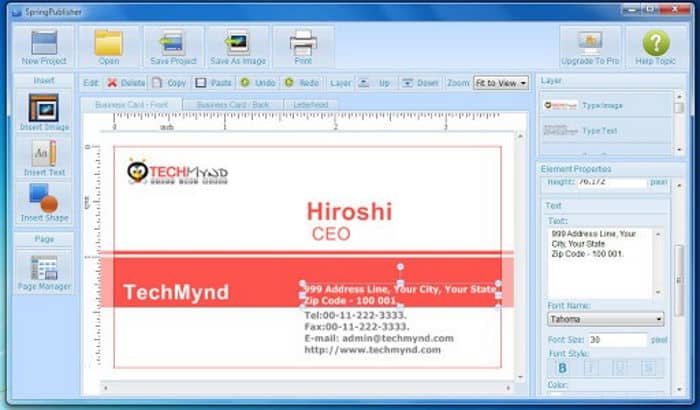Click the Font Size field
This screenshot has width=700, height=410.
point(617,340)
